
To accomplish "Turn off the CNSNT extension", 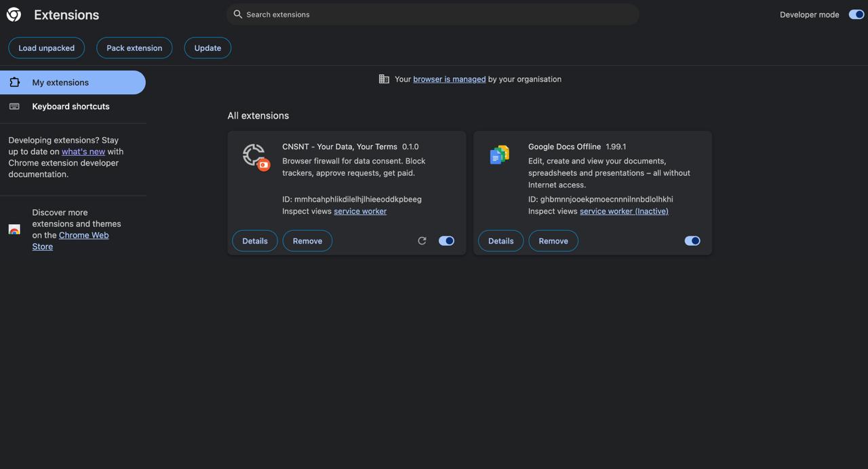I will tap(446, 240).
